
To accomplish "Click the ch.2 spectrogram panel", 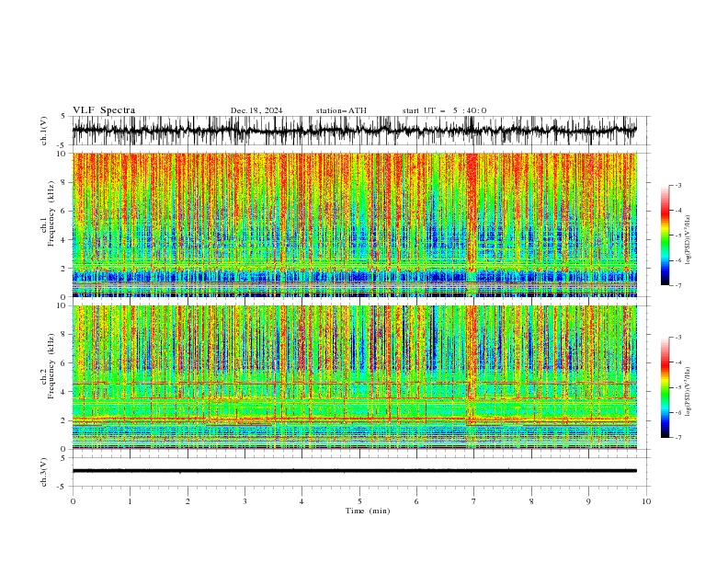I will click(355, 377).
